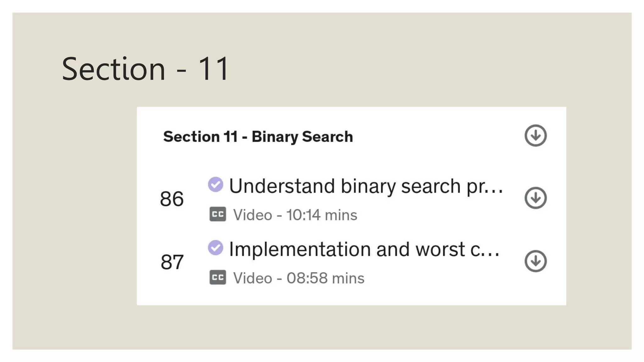The image size is (644, 362).
Task: Select the 'Section - 11' slide title
Action: (145, 69)
